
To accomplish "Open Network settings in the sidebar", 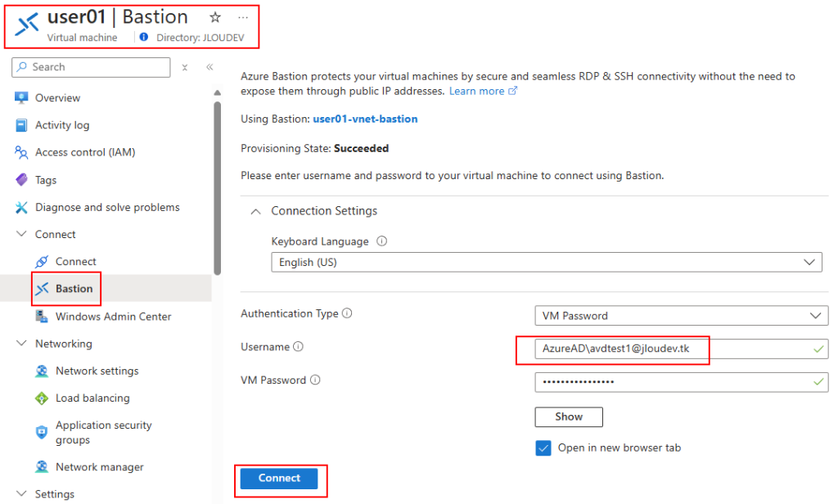I will point(97,371).
